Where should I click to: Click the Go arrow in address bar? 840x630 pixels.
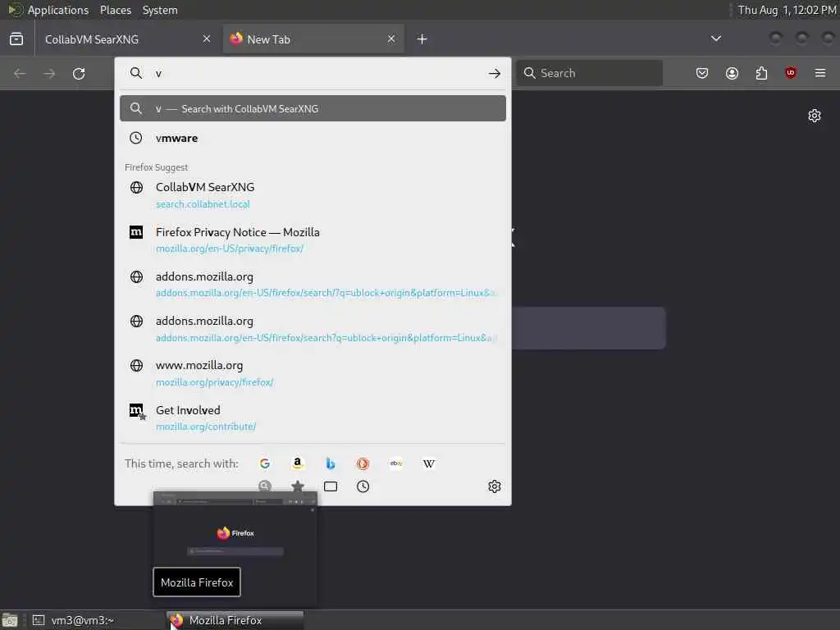(x=495, y=73)
